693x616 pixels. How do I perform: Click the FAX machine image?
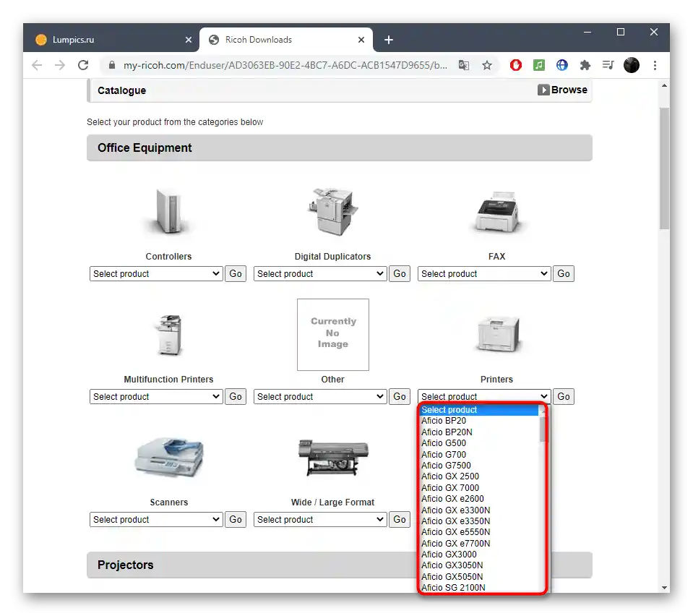coord(496,212)
